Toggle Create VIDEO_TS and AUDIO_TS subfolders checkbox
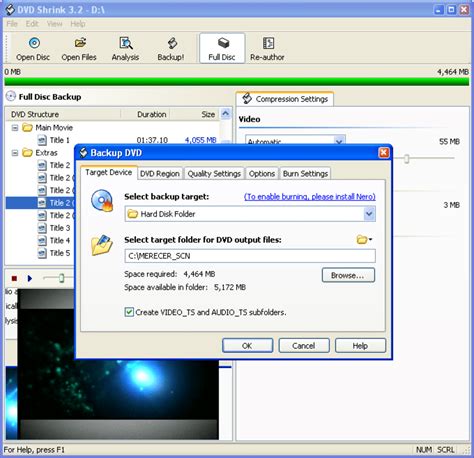The width and height of the screenshot is (474, 458). [x=129, y=312]
